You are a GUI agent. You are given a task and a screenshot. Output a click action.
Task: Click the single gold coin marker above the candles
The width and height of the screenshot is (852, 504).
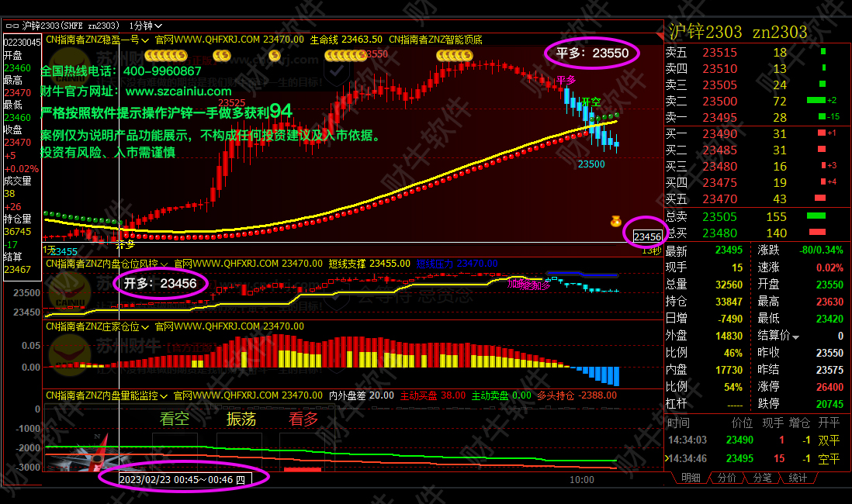click(275, 55)
